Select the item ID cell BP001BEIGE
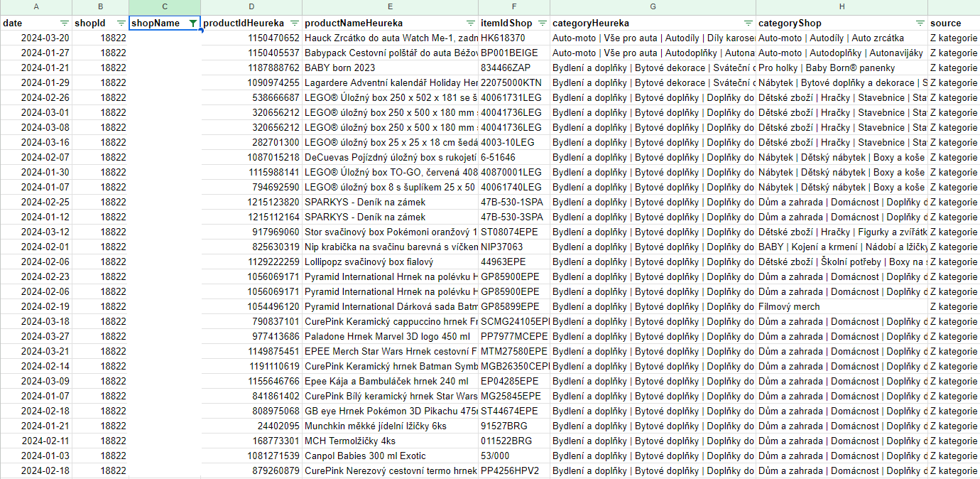The image size is (980, 479). [x=514, y=53]
